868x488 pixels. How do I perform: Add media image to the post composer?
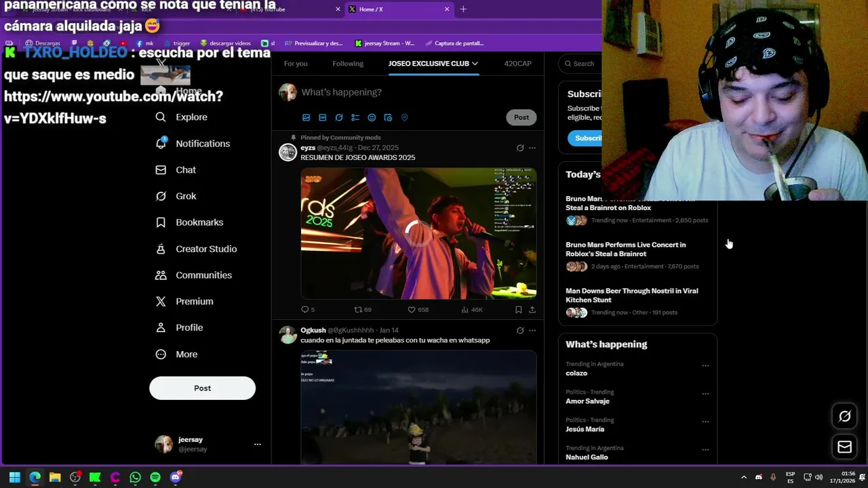coord(306,117)
